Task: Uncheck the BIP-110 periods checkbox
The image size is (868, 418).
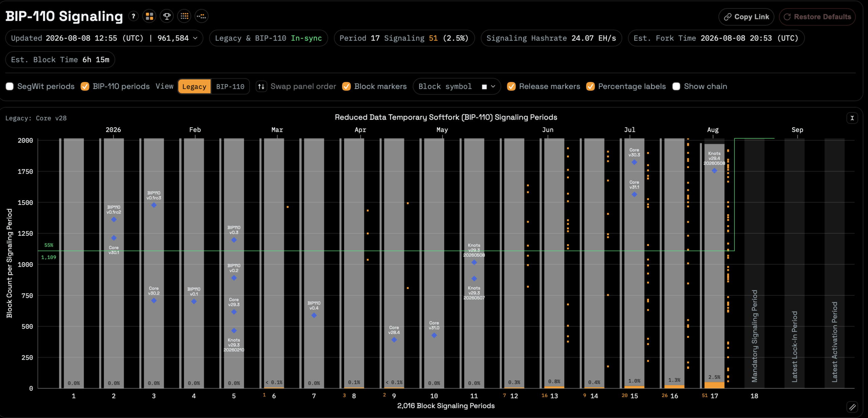Action: pos(85,86)
